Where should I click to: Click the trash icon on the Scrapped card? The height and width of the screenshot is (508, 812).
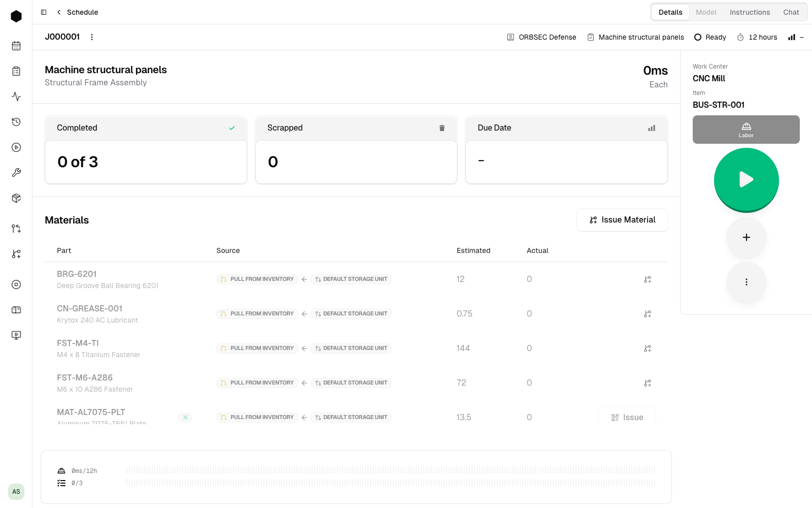(442, 128)
